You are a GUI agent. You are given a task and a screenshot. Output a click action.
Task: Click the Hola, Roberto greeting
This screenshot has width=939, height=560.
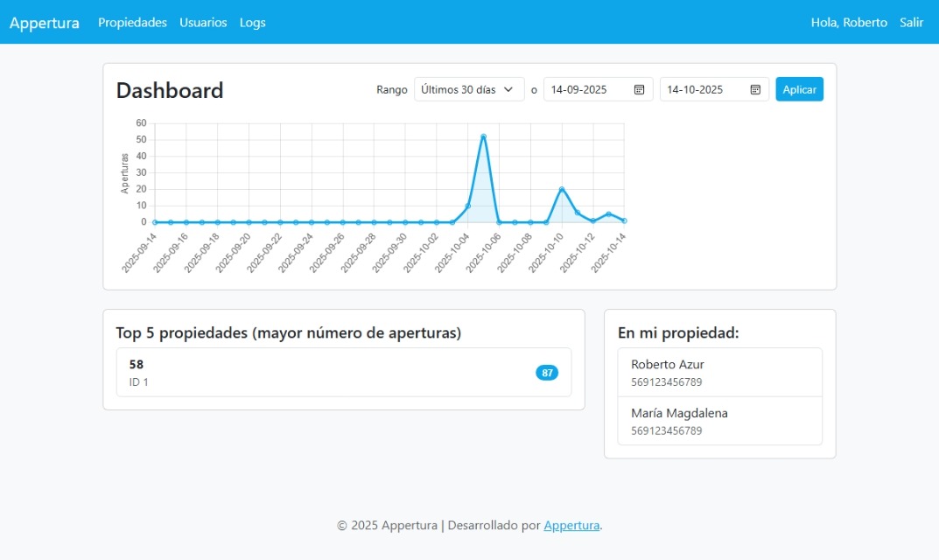849,23
